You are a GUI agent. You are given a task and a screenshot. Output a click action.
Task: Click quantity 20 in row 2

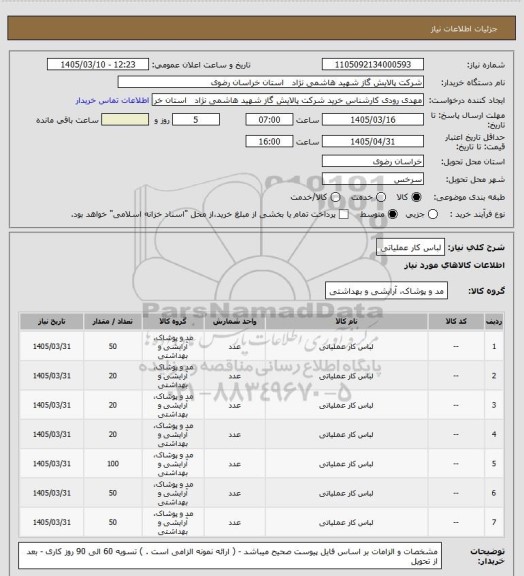[113, 376]
